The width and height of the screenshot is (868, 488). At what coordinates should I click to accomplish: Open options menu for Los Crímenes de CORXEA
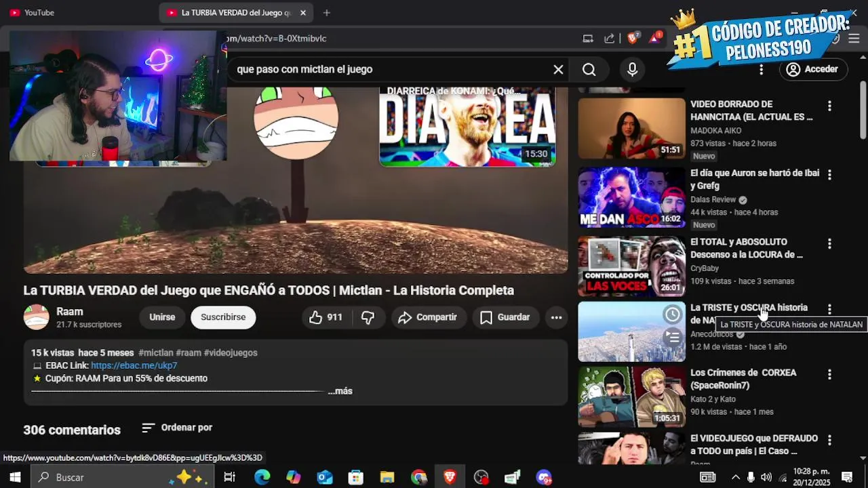829,374
